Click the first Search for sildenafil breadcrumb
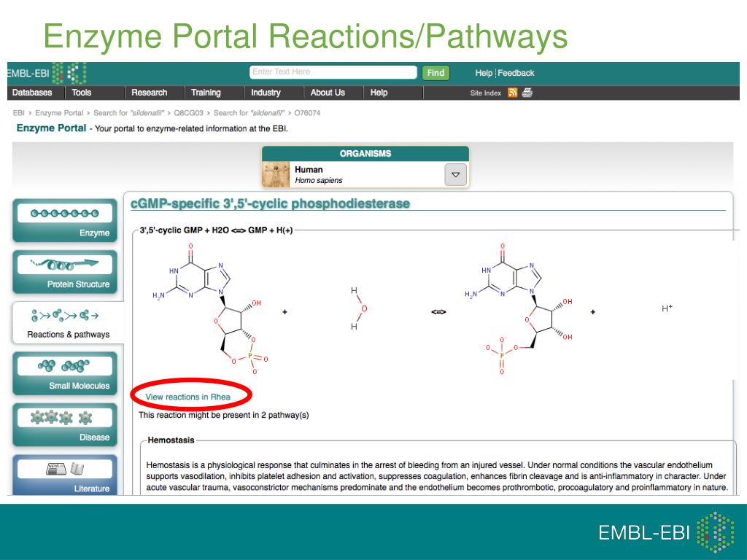Image resolution: width=747 pixels, height=560 pixels. pos(128,113)
